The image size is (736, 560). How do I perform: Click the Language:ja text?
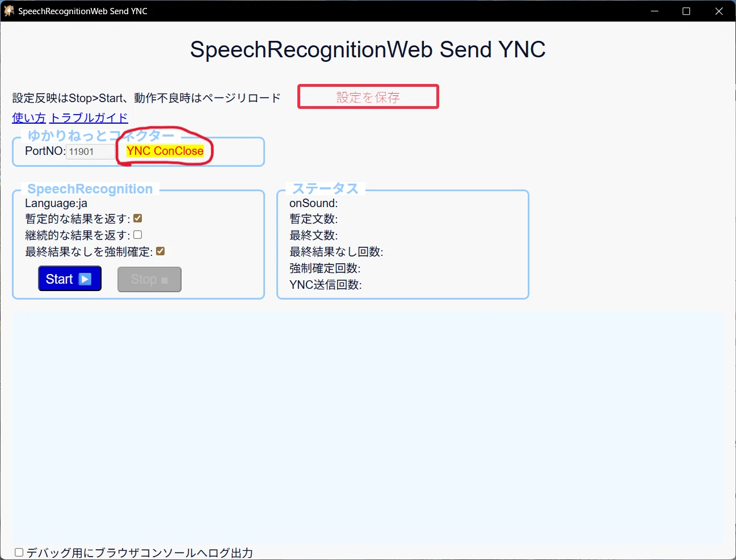tap(56, 203)
